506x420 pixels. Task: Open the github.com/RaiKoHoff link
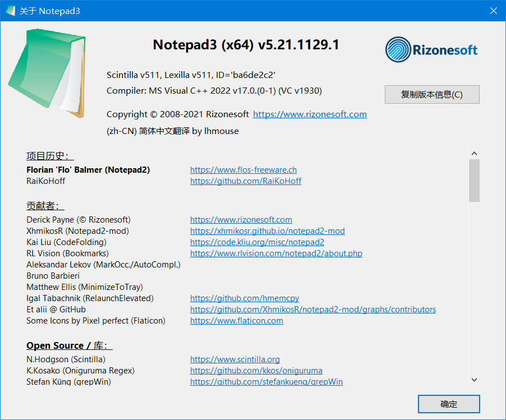[x=246, y=181]
